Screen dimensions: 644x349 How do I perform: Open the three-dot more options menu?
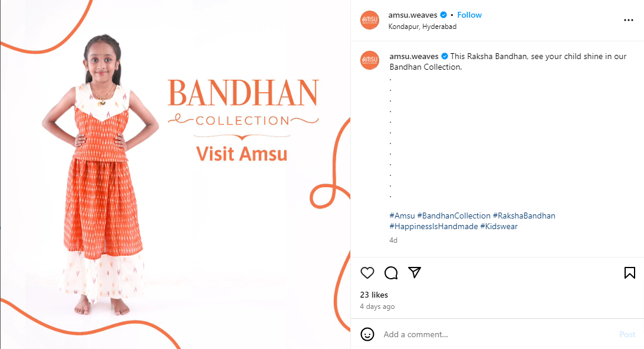[629, 20]
